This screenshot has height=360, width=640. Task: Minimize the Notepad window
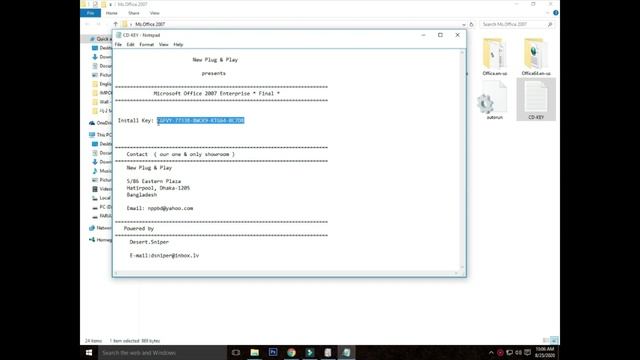click(423, 35)
